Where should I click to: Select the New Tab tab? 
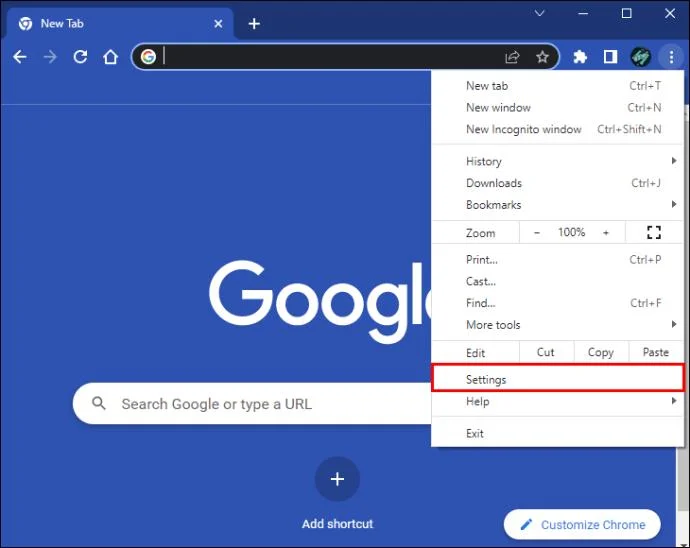tap(120, 24)
